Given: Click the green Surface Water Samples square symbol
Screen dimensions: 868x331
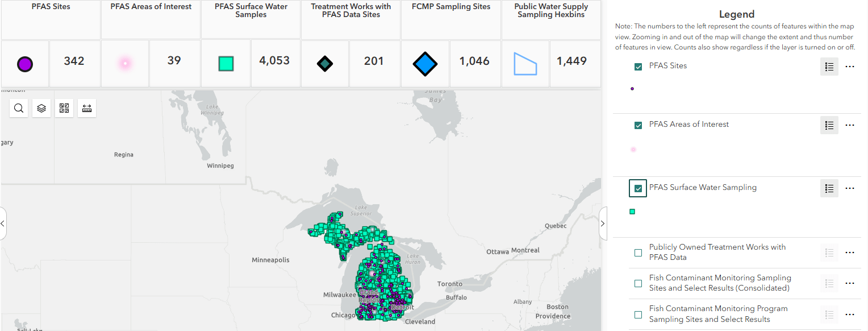Looking at the screenshot, I should (226, 64).
